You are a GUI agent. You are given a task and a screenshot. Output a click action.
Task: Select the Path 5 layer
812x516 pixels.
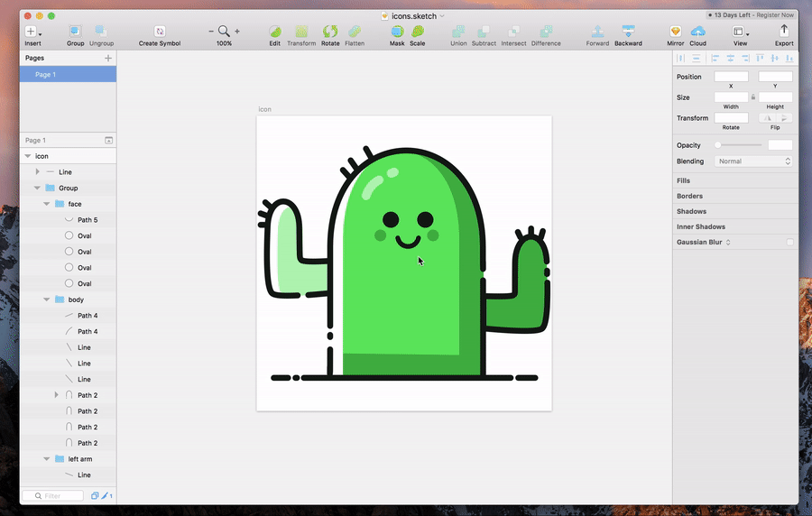(x=87, y=220)
